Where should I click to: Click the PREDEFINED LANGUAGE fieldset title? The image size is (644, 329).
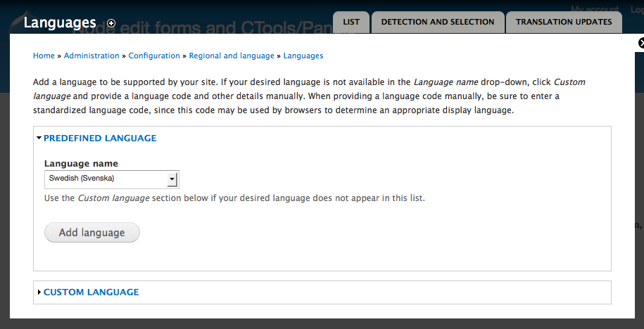(x=100, y=138)
